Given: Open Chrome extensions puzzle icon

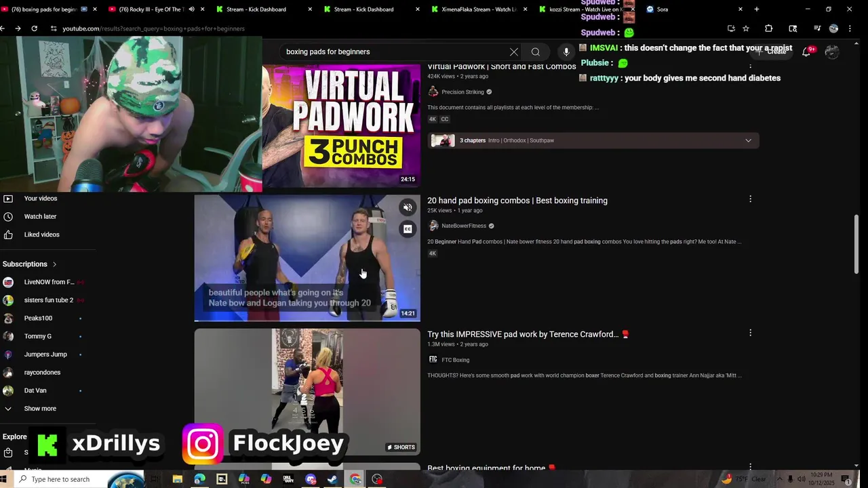Looking at the screenshot, I should [768, 28].
